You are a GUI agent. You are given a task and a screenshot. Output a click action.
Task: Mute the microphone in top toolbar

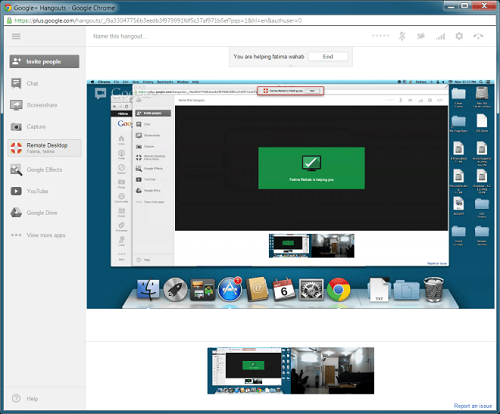pos(402,36)
